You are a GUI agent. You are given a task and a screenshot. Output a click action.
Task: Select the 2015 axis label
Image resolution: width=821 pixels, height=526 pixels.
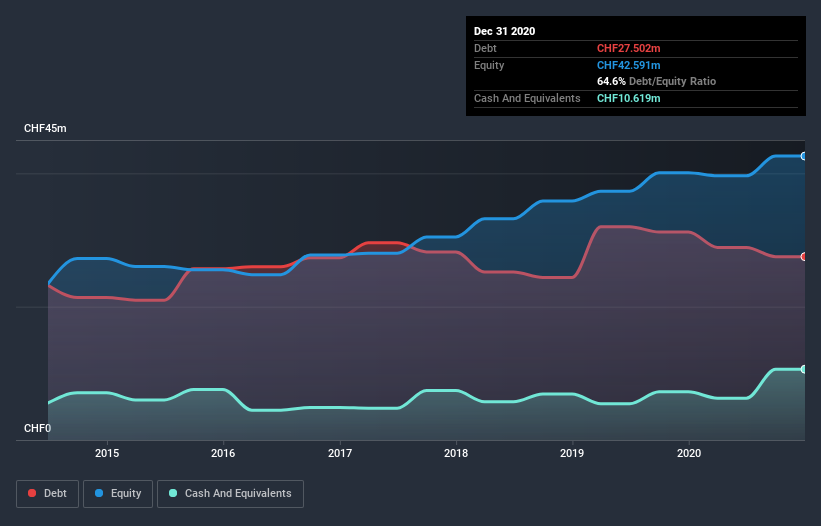pyautogui.click(x=107, y=453)
